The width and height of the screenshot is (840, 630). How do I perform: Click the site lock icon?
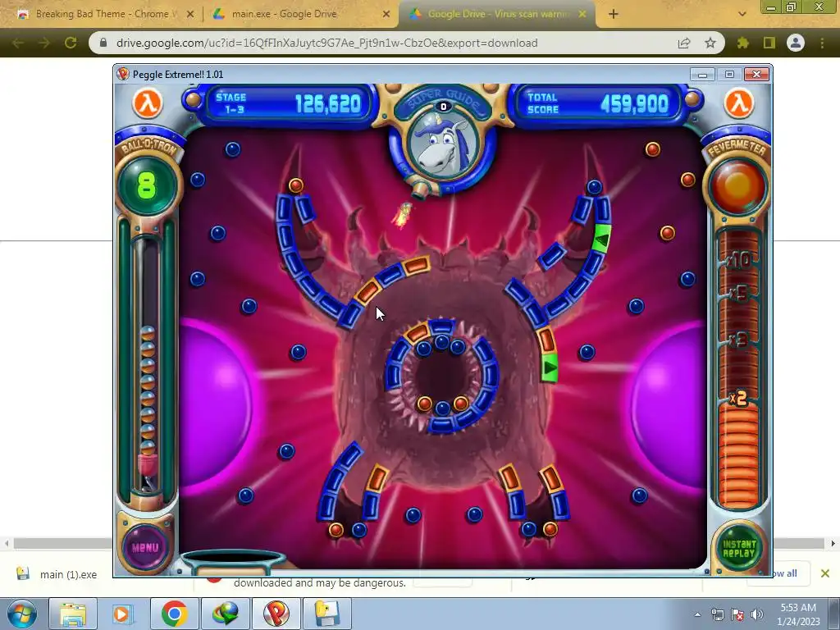pyautogui.click(x=103, y=43)
